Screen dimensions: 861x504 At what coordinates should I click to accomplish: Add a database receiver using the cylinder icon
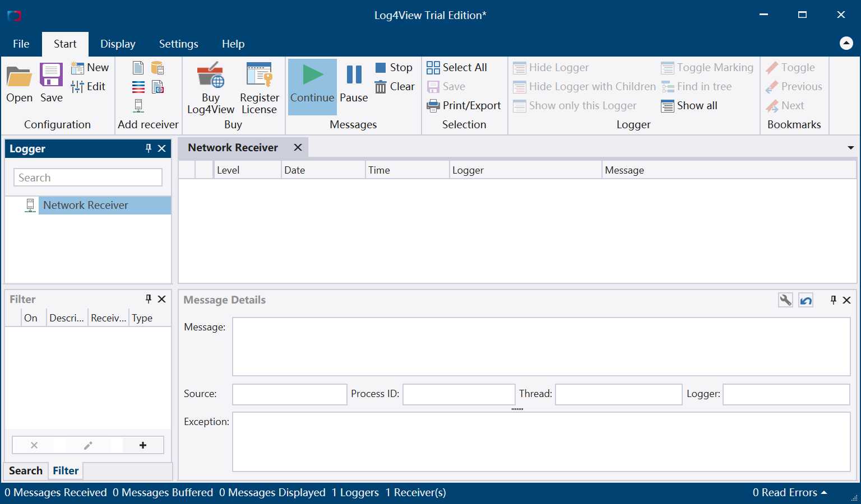(x=158, y=68)
